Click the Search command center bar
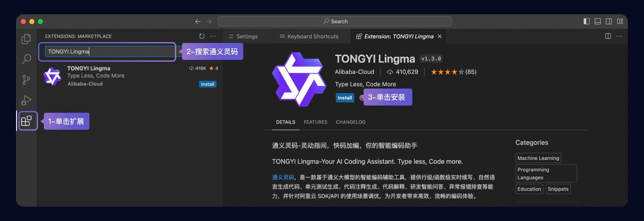644x221 pixels. (335, 21)
